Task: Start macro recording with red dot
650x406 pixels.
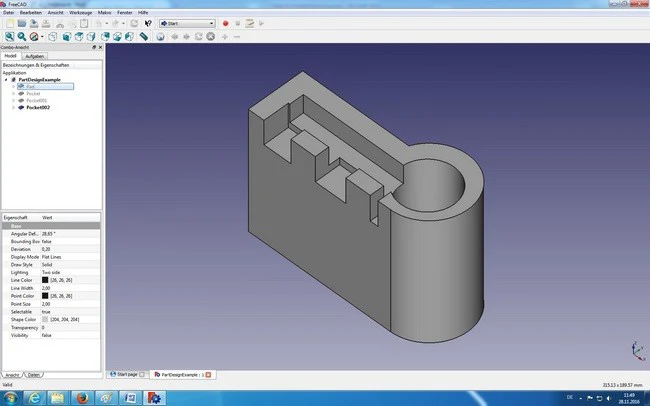Action: tap(226, 24)
